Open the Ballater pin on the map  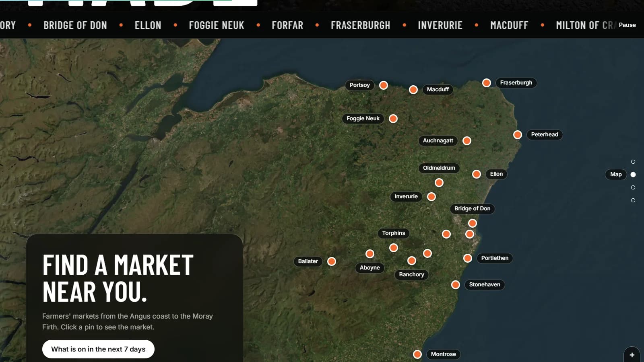[x=332, y=261]
